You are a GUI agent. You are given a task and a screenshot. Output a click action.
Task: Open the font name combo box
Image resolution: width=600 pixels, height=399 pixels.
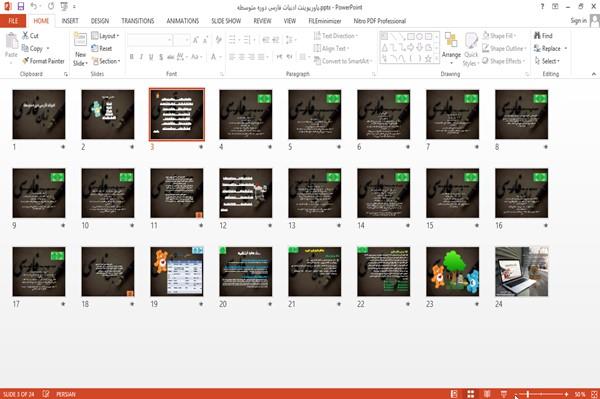[150, 40]
